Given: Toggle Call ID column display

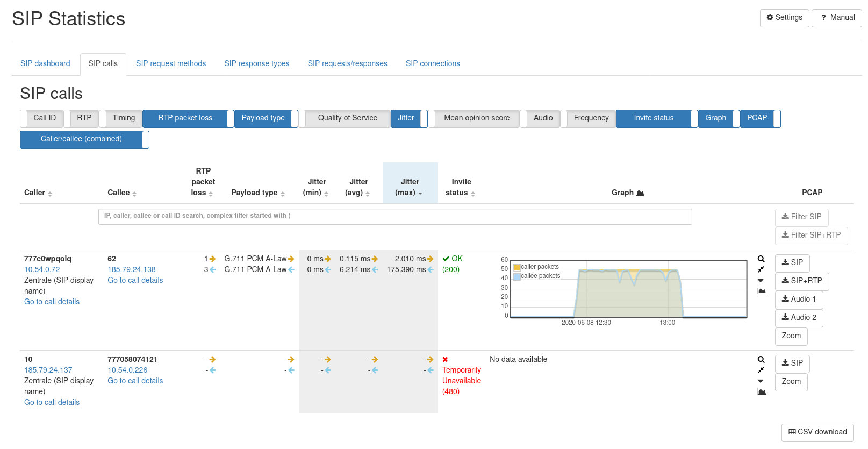Looking at the screenshot, I should (42, 118).
